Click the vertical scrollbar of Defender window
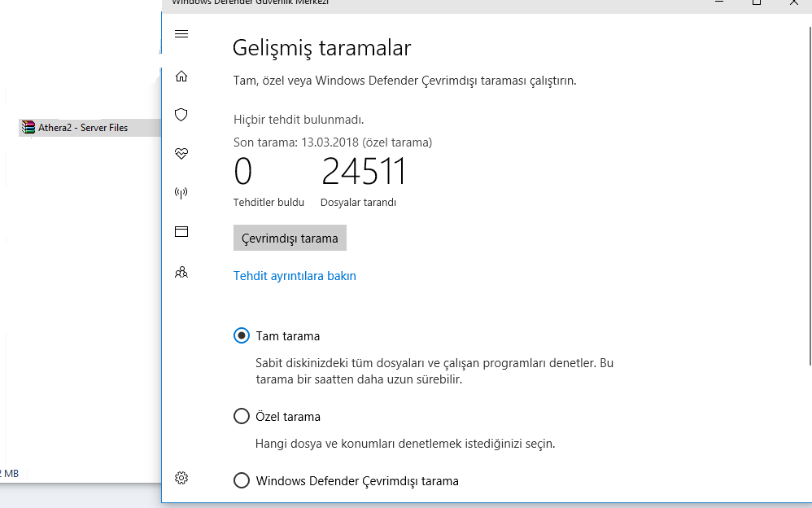This screenshot has height=508, width=812. pyautogui.click(x=810, y=197)
